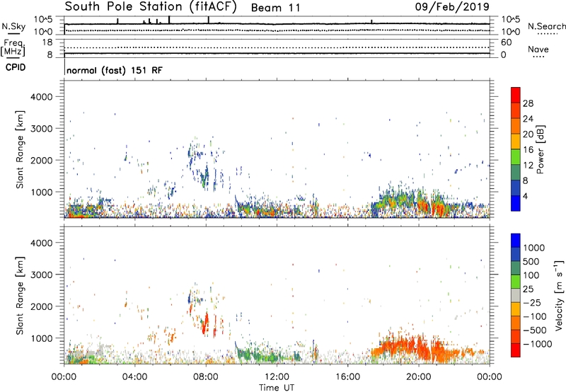Click the 'Power [dB]' colorbar label

click(541, 149)
